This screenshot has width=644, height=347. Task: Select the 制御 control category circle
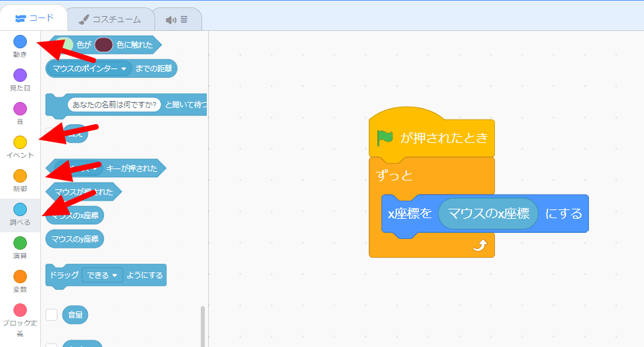[x=20, y=176]
